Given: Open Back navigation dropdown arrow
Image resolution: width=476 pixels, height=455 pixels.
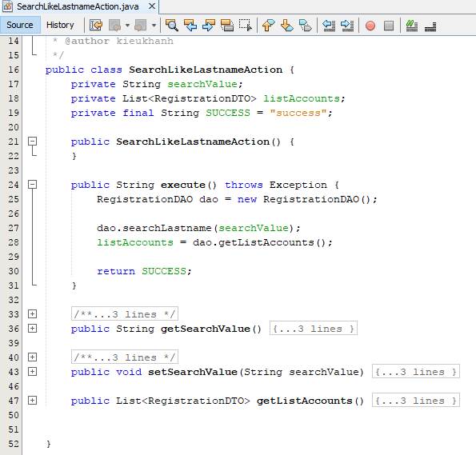Looking at the screenshot, I should [127, 26].
